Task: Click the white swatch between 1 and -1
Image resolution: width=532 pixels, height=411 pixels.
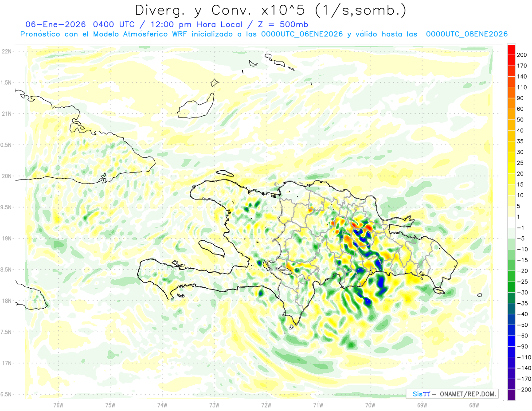Action: (511, 222)
